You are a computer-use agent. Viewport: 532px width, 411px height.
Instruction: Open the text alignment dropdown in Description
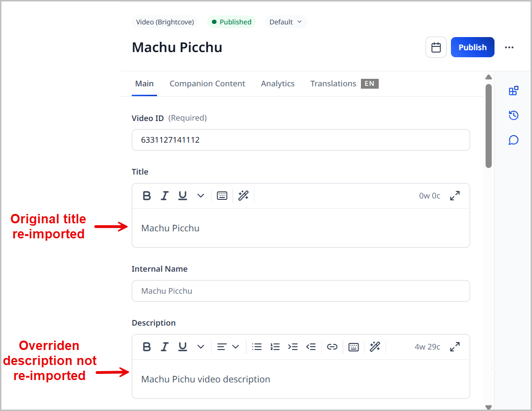tap(228, 347)
